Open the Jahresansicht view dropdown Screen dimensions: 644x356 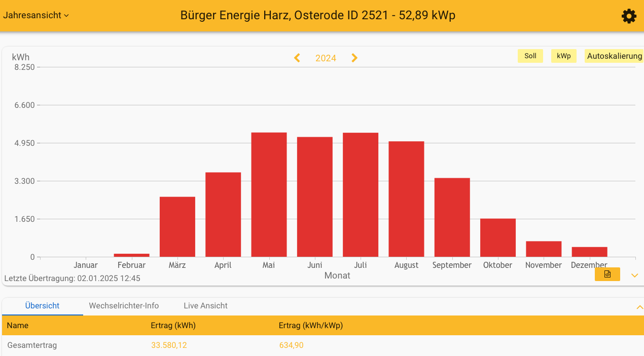coord(36,15)
